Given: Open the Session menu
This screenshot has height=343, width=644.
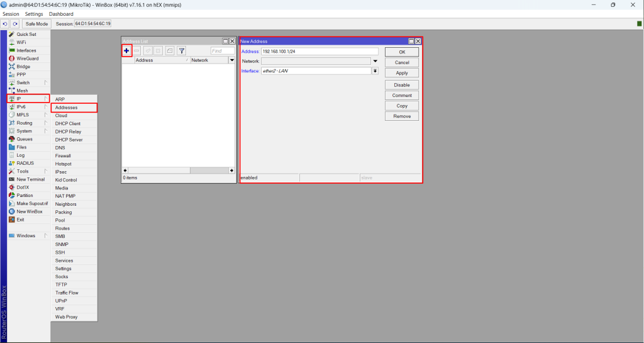Looking at the screenshot, I should pos(11,14).
